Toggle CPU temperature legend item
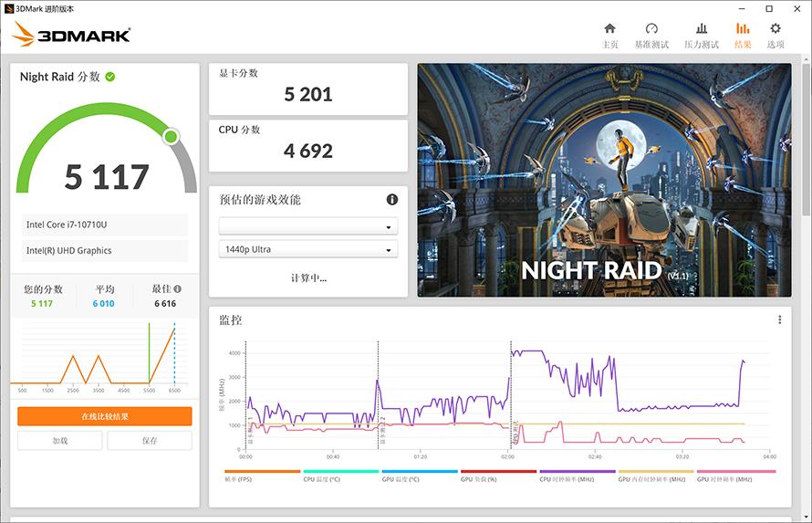The image size is (812, 523). [340, 476]
